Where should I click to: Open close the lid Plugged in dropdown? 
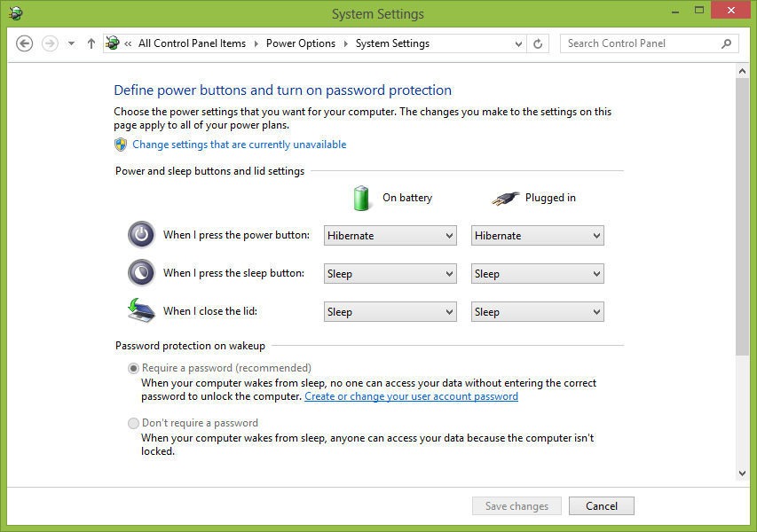point(537,311)
